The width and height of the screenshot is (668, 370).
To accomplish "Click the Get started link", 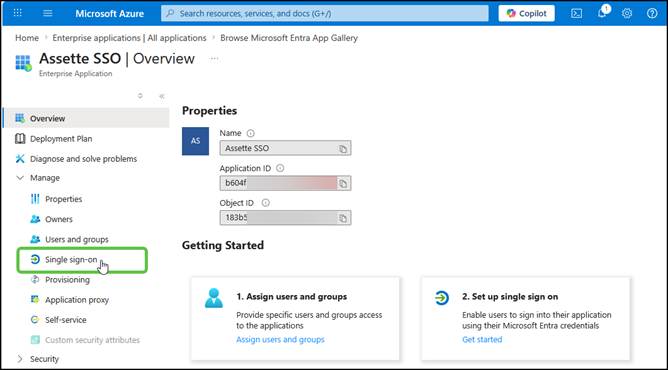I will [x=482, y=339].
